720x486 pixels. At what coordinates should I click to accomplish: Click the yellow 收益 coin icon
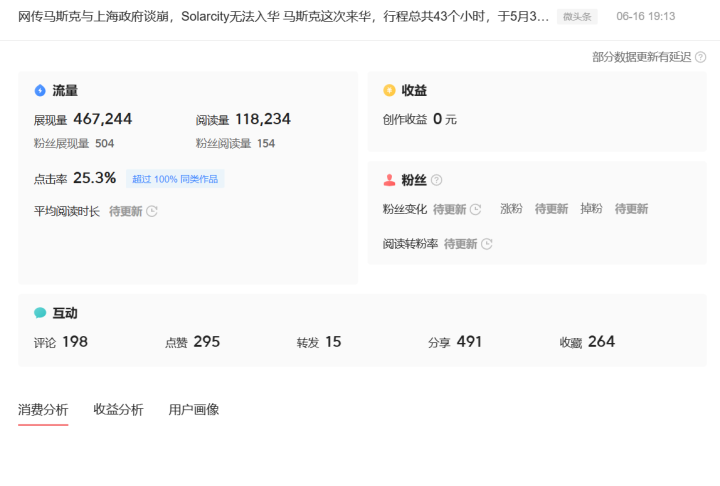point(389,90)
